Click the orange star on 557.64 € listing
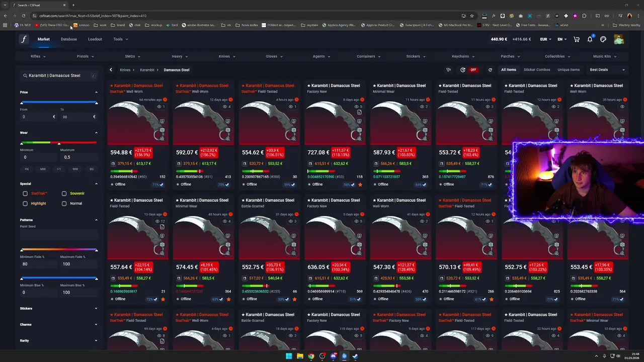This screenshot has width=644, height=362. point(163,299)
